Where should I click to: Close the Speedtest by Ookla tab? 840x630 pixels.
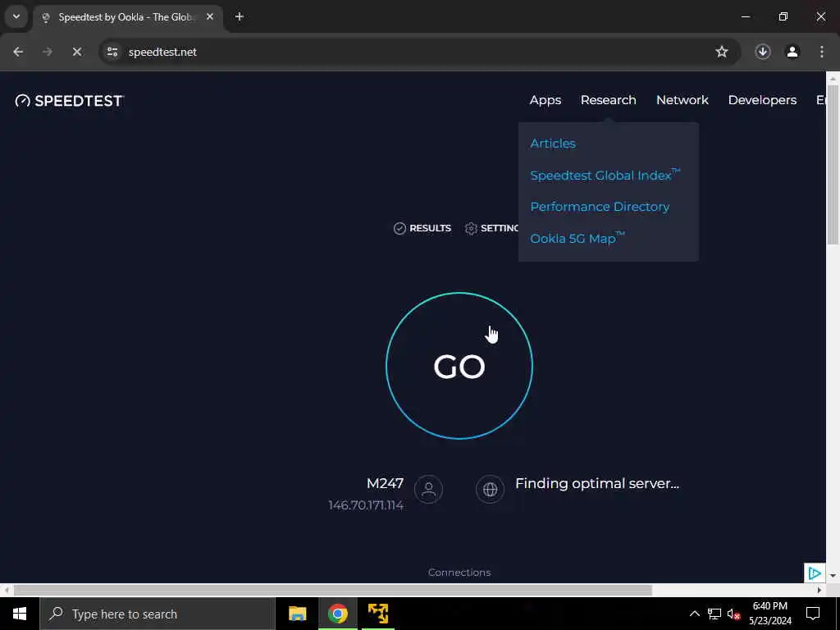(210, 16)
